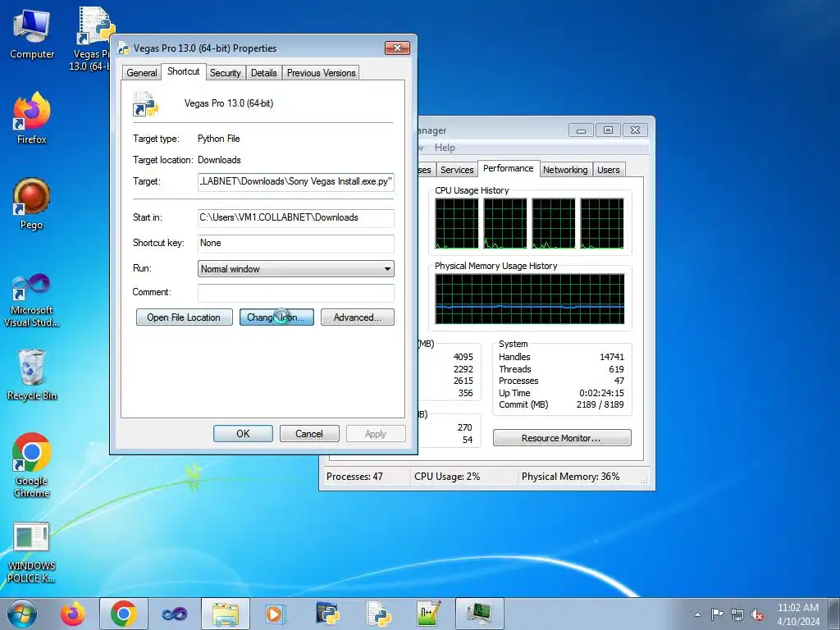Cancel the Properties dialog
Image resolution: width=840 pixels, height=630 pixels.
(x=309, y=433)
